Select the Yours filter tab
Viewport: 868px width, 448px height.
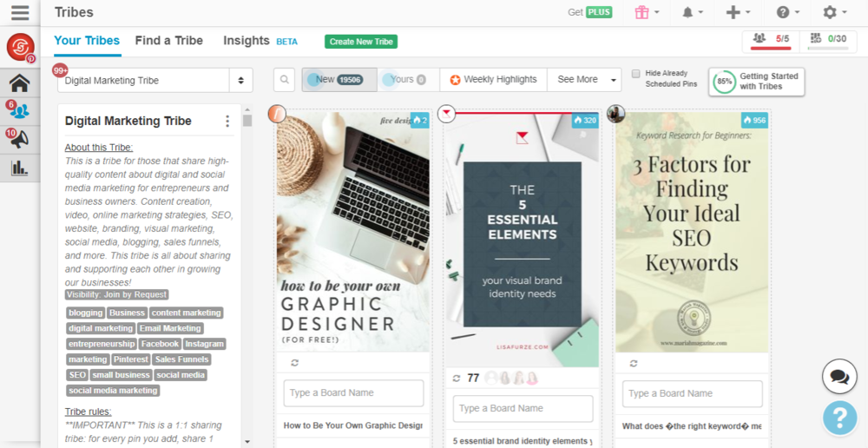click(x=408, y=80)
